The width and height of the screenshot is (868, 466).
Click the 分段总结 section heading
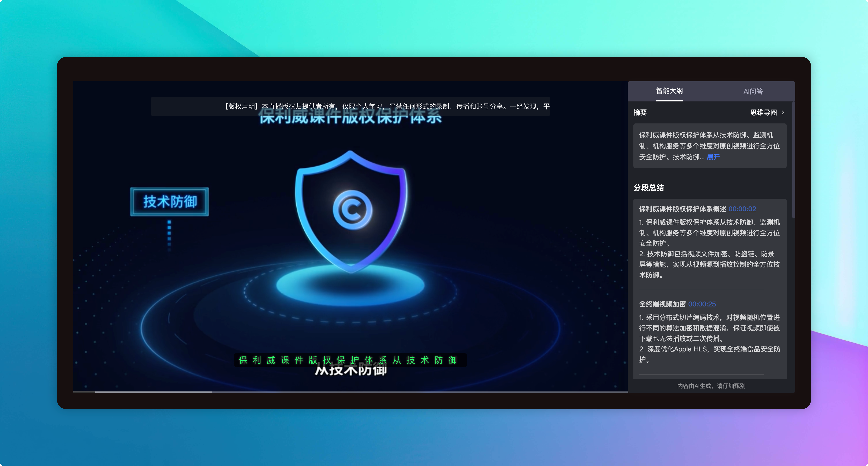click(649, 188)
